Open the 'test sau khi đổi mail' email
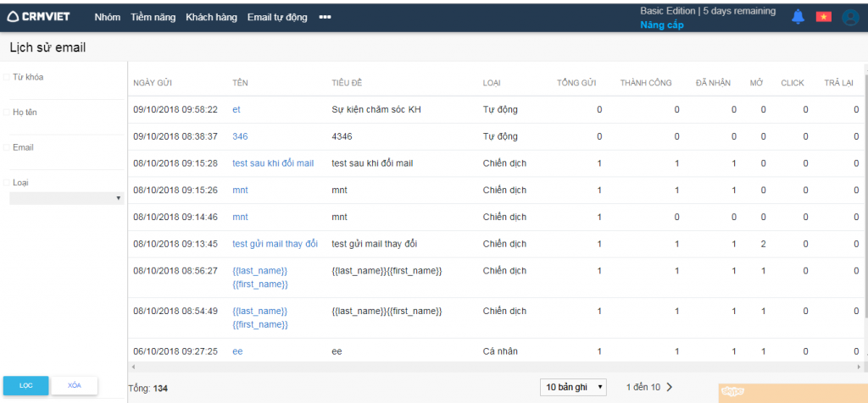Viewport: 868px width, 403px height. pos(273,163)
